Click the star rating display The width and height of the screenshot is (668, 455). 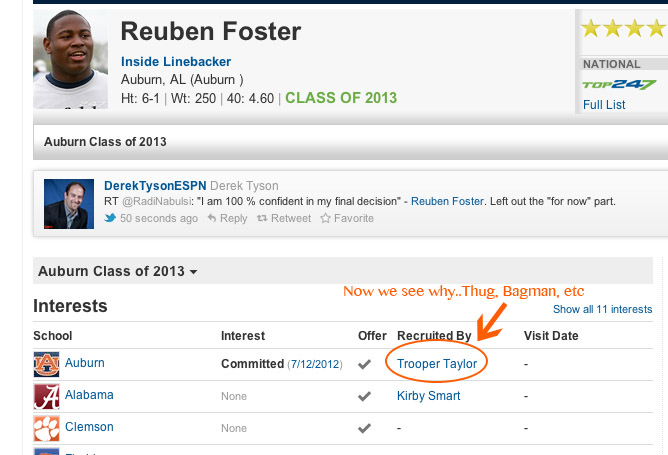click(x=623, y=28)
